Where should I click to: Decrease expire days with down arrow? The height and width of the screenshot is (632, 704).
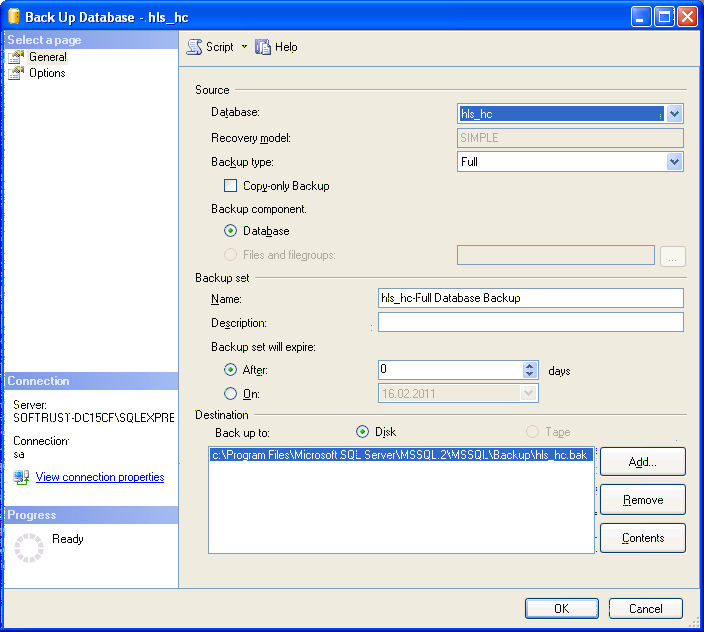click(x=530, y=374)
